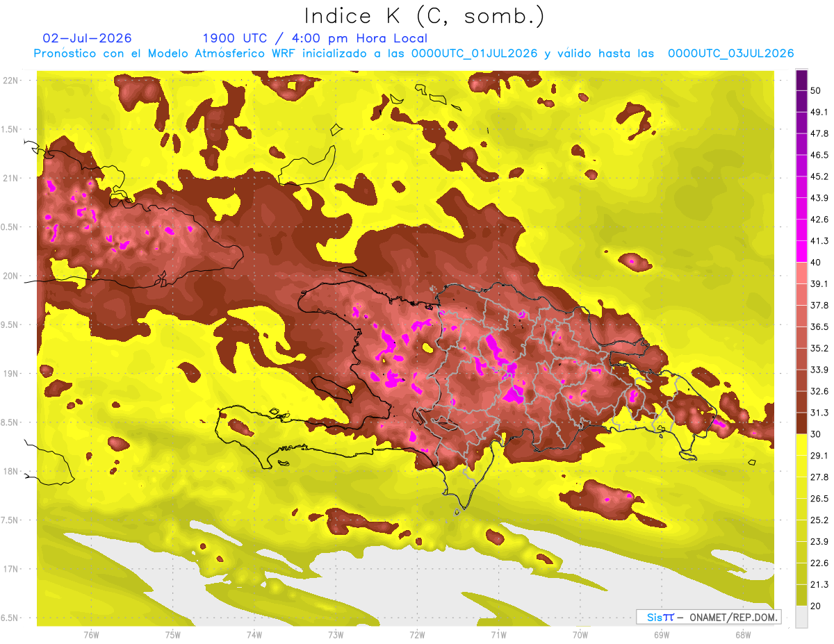834x644 pixels.
Task: Click legend value "27.8"
Action: tap(820, 477)
